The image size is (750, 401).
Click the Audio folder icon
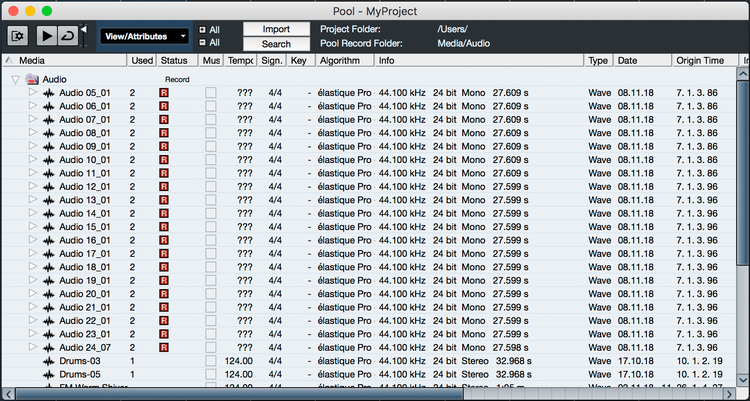pos(32,79)
